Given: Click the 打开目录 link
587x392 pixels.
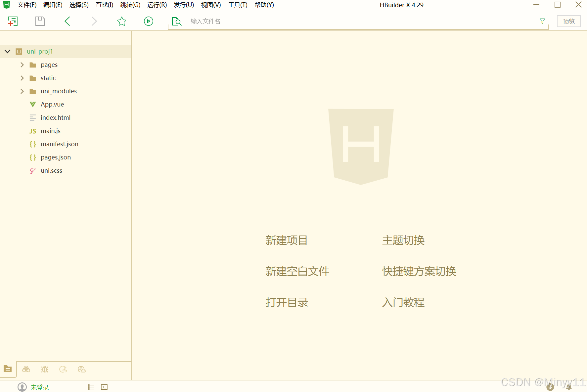Looking at the screenshot, I should click(x=287, y=303).
